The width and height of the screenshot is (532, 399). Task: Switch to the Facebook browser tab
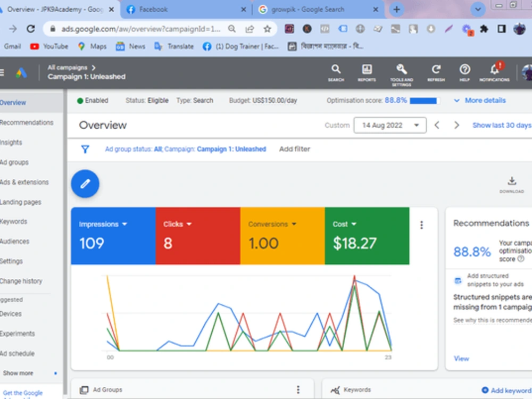click(x=186, y=10)
